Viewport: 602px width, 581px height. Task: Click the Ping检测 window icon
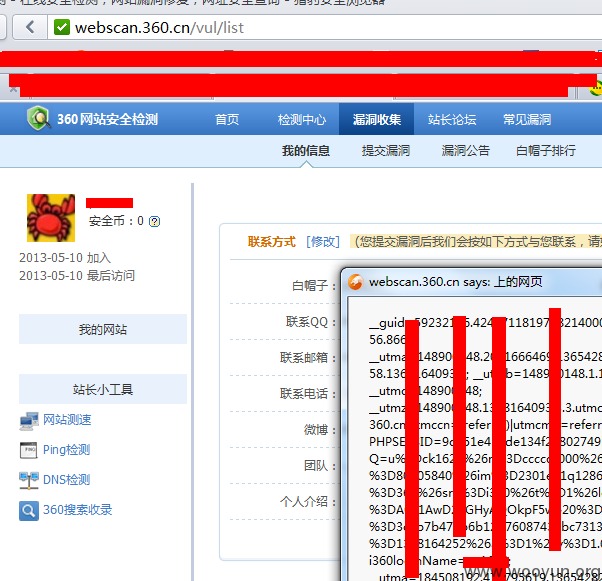tap(29, 450)
